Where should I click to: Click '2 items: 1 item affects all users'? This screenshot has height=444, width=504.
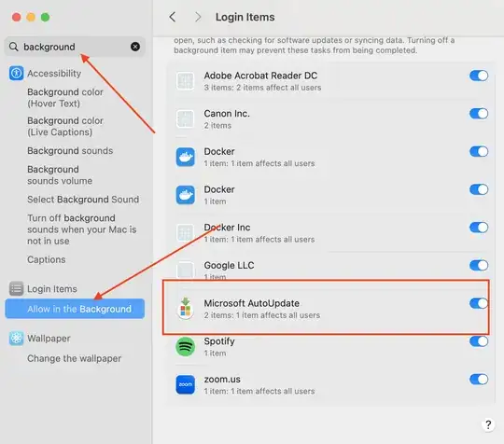[x=262, y=315]
